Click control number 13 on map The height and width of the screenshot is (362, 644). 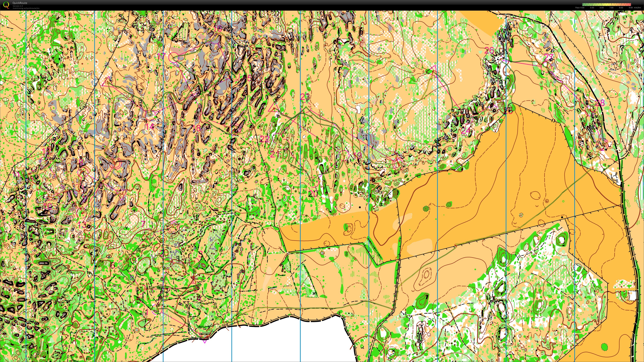[x=82, y=225]
